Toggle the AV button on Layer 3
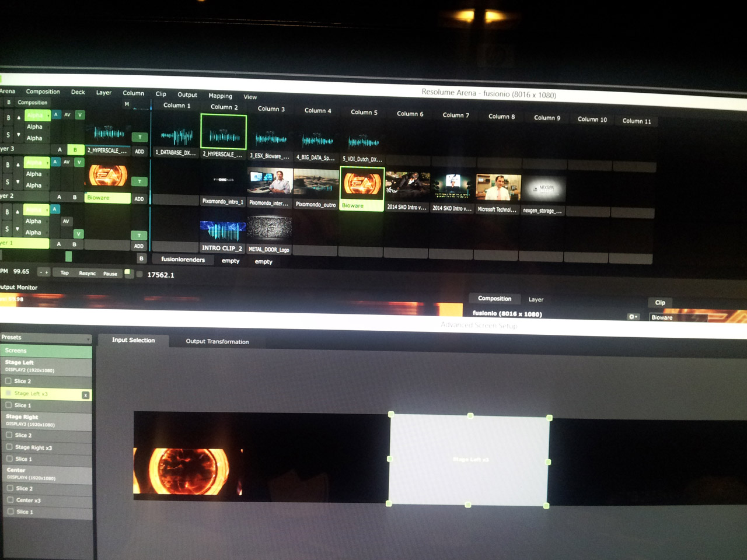Image resolution: width=747 pixels, height=560 pixels. 67,115
